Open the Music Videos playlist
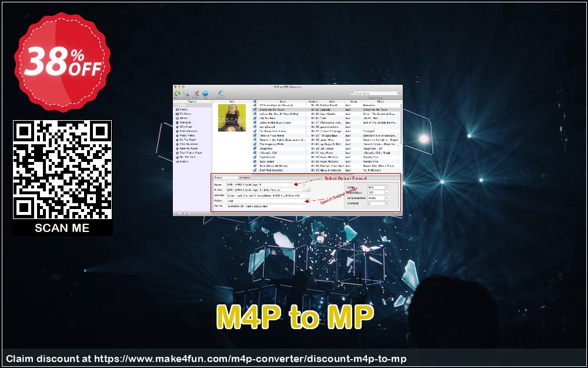This screenshot has height=368, width=588. click(186, 135)
